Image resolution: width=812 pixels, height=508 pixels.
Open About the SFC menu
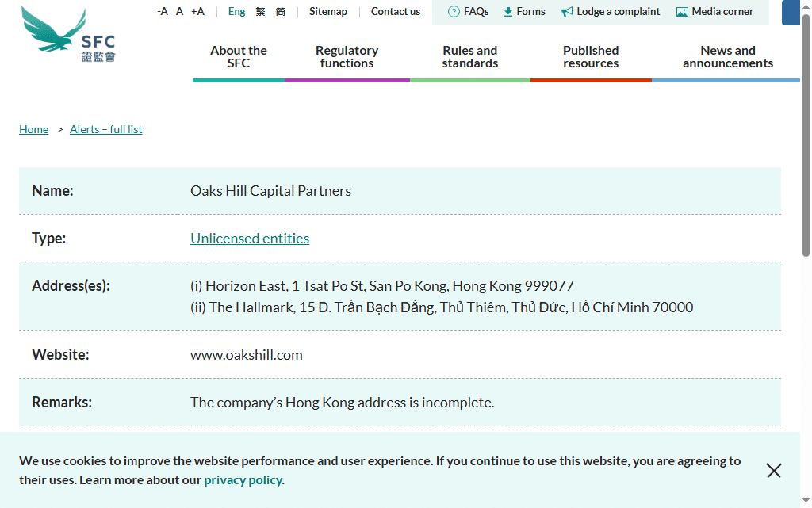click(239, 57)
